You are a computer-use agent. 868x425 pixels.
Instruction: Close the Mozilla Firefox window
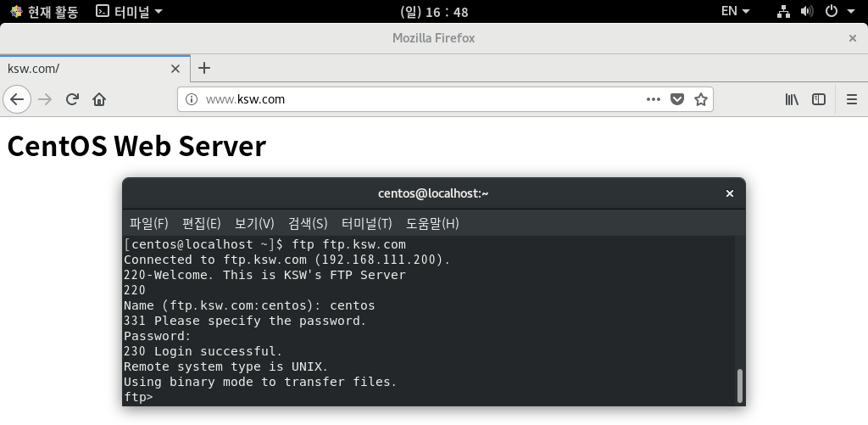853,38
